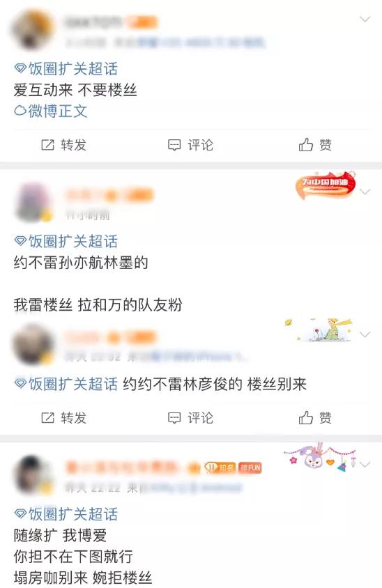Open chevron menu beside 为中国加油 badge

pyautogui.click(x=365, y=192)
